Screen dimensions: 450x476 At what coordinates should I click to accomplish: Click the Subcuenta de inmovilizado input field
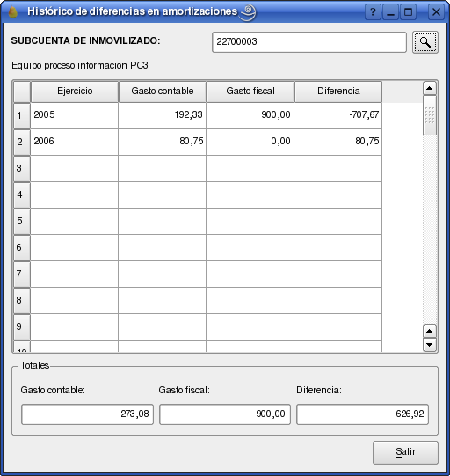coord(309,42)
